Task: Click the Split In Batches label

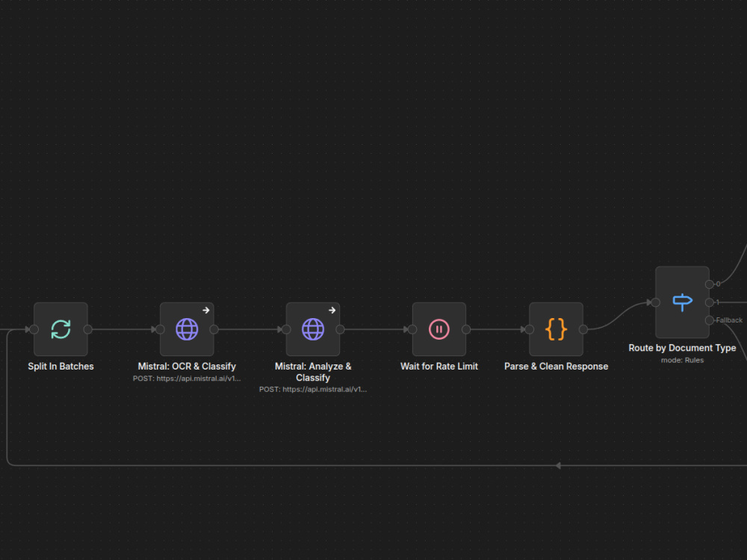Action: (x=61, y=366)
